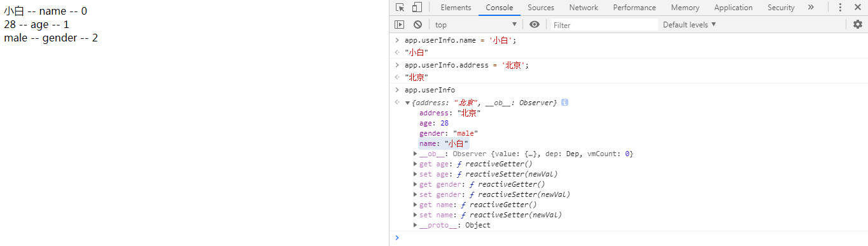The width and height of the screenshot is (868, 246).
Task: Show more DevTools tabs with chevron
Action: click(811, 8)
